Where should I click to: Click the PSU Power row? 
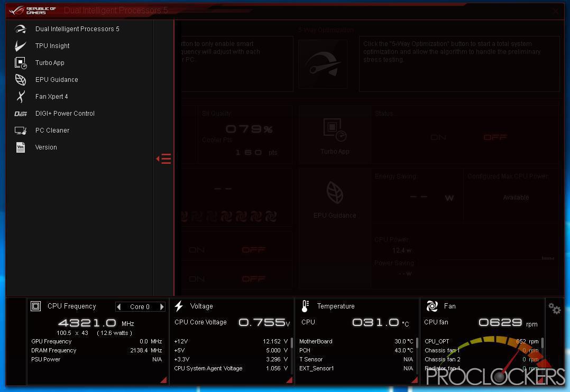coord(97,359)
